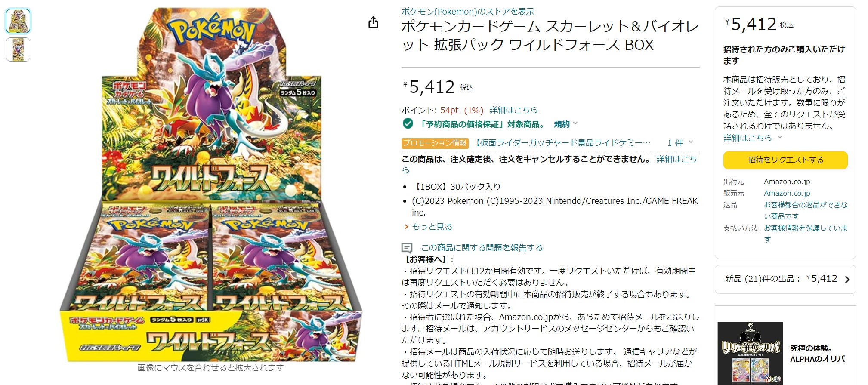Open the ALPHA oripa advertisement image
The width and height of the screenshot is (868, 385).
[750, 353]
